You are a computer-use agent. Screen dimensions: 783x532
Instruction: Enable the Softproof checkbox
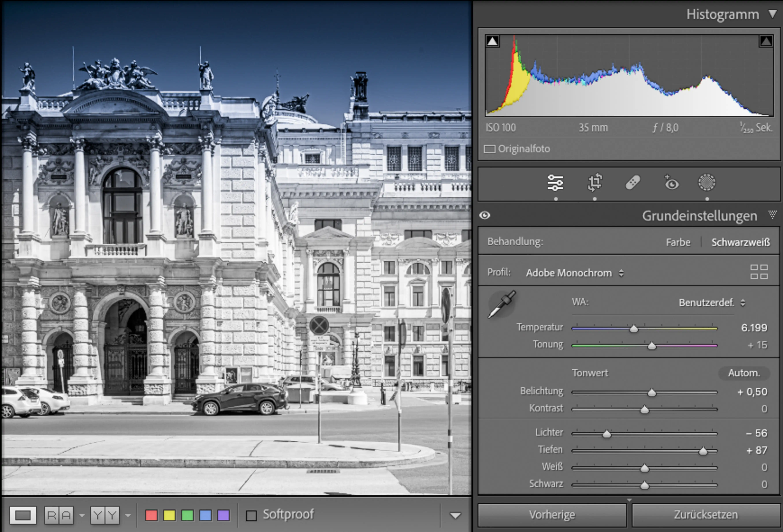pyautogui.click(x=251, y=516)
